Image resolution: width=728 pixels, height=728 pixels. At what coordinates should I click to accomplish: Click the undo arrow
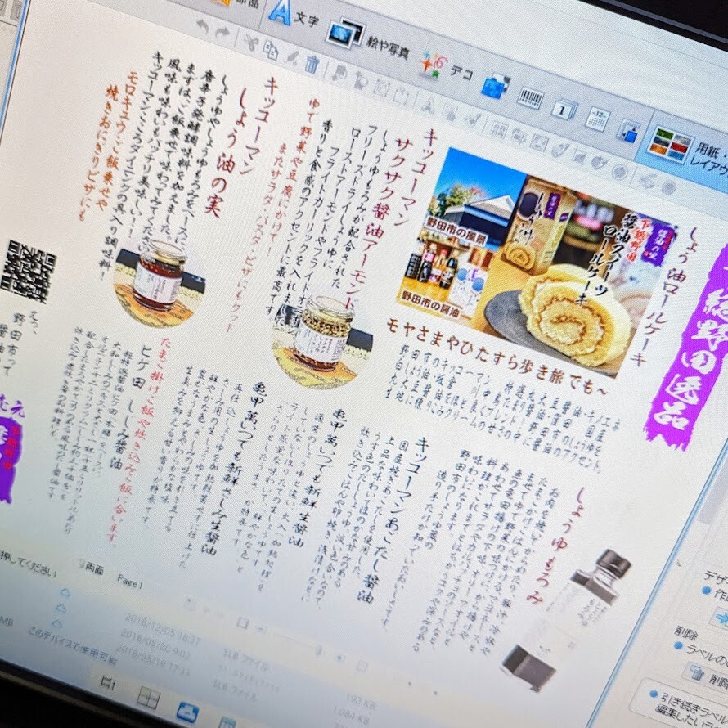point(202,27)
